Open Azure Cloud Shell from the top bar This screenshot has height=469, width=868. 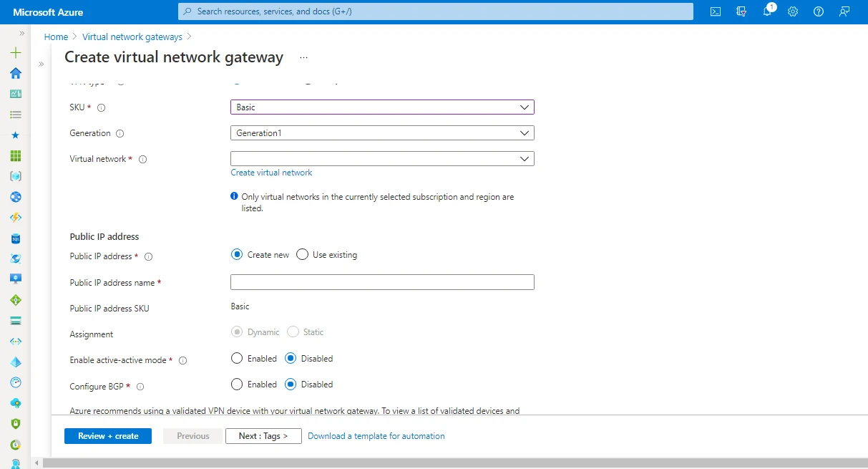click(715, 11)
